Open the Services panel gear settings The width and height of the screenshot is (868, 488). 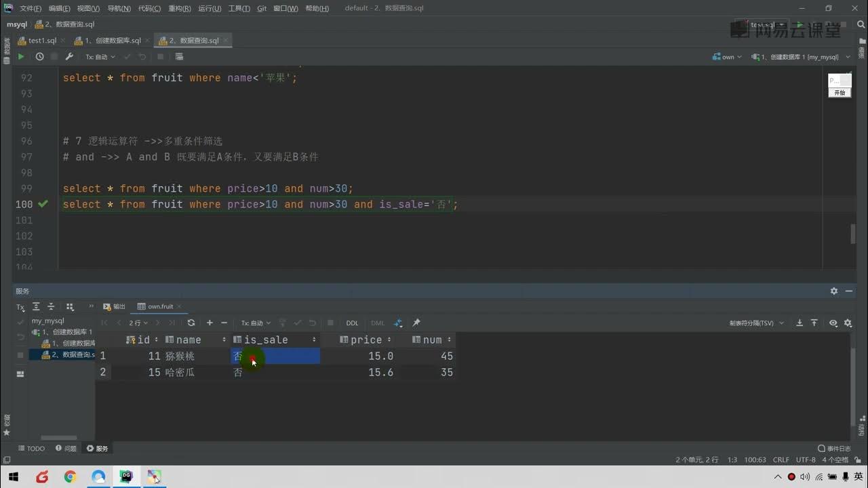834,291
